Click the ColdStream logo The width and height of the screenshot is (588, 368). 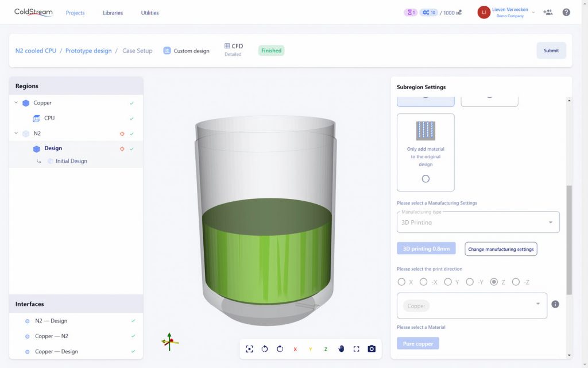point(33,12)
